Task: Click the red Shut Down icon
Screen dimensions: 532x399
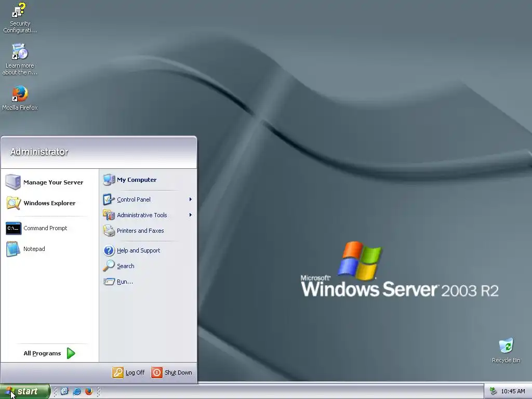Action: (x=157, y=372)
